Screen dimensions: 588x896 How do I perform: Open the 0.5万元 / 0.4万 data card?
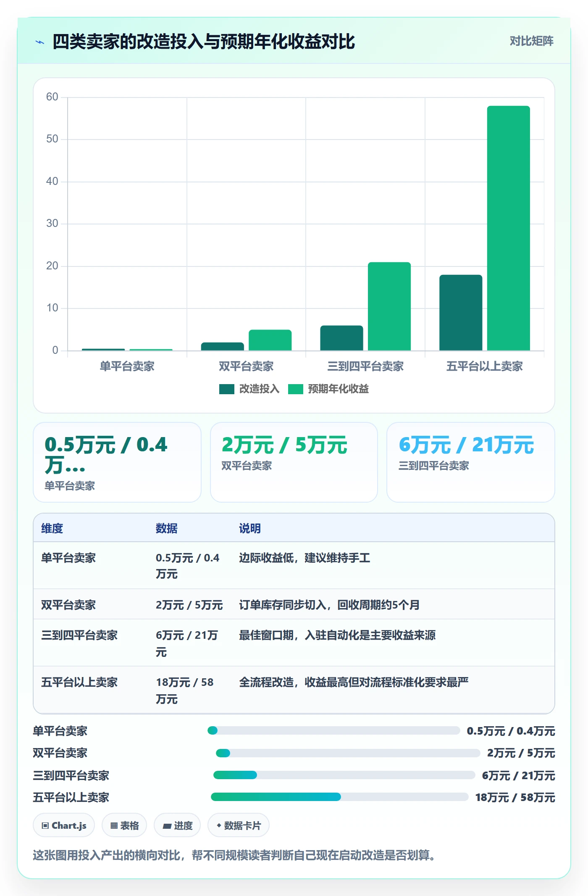117,462
